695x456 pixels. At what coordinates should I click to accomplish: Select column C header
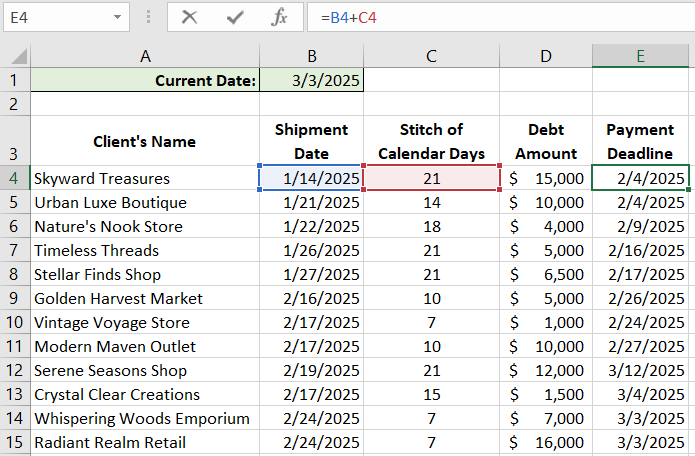pos(431,56)
